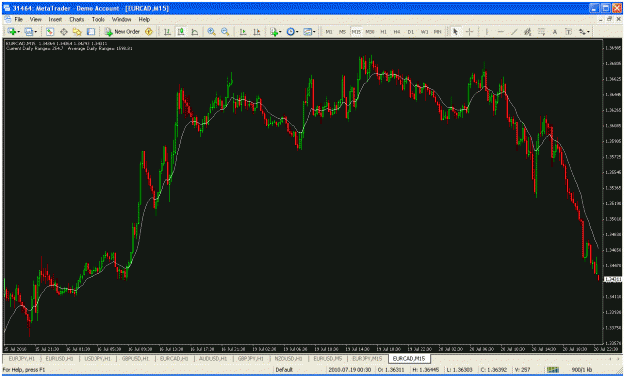
Task: Click the New Order button
Action: click(x=122, y=31)
